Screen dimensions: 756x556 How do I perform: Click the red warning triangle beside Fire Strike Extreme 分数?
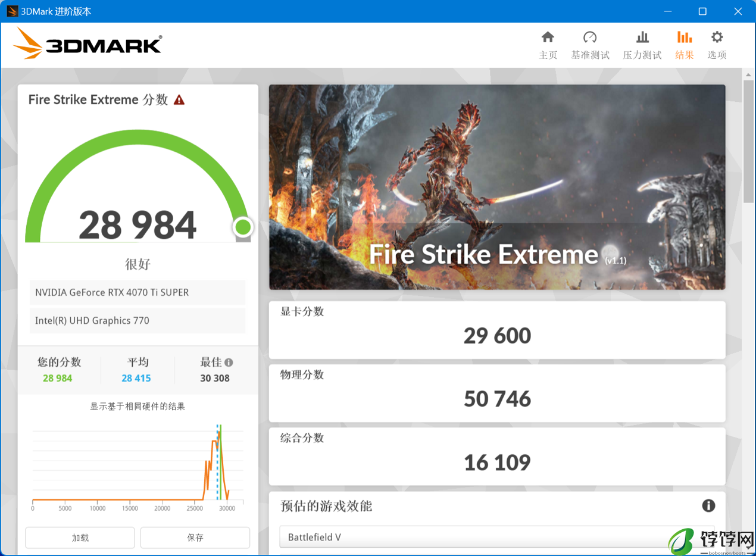(179, 100)
